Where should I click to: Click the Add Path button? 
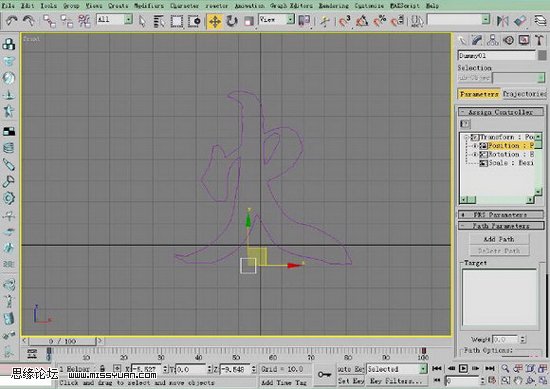[499, 239]
